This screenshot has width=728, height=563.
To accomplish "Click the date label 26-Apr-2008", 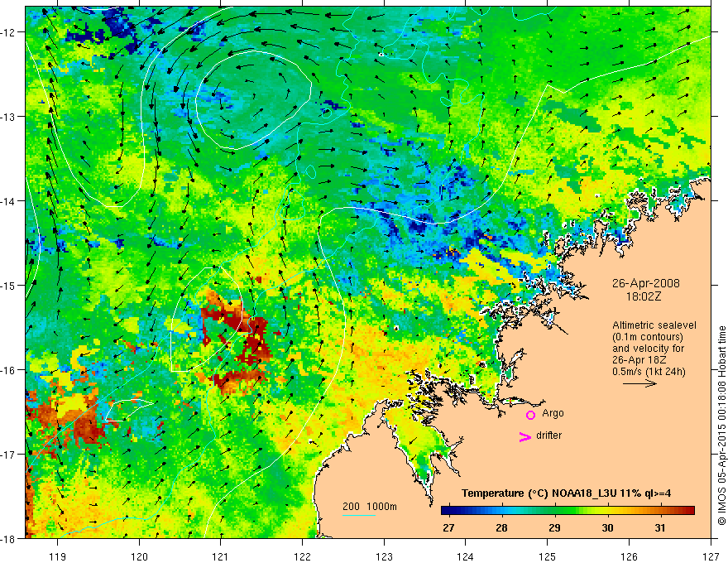I will pyautogui.click(x=646, y=283).
